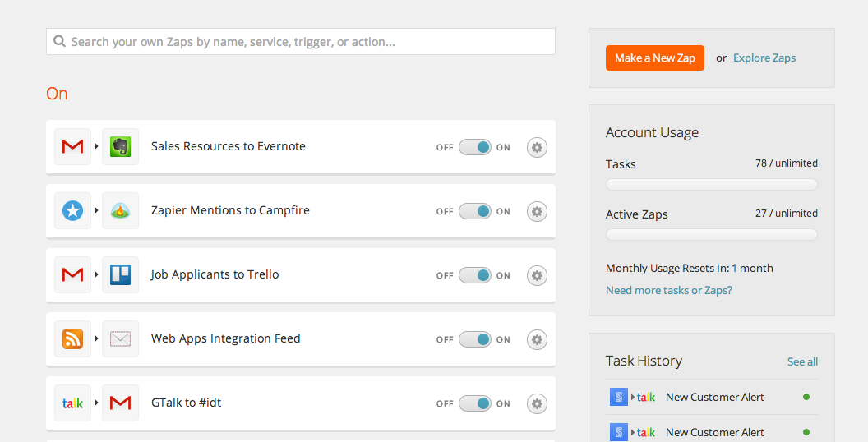Click green status dot of second New Customer Alert
The width and height of the screenshot is (868, 442).
pos(806,432)
